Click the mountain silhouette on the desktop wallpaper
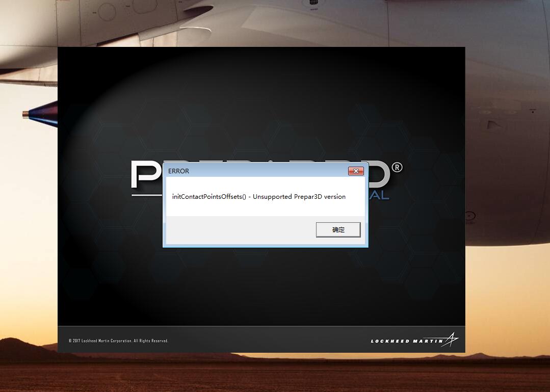Screen dimensions: 550x392 [x=25, y=349]
